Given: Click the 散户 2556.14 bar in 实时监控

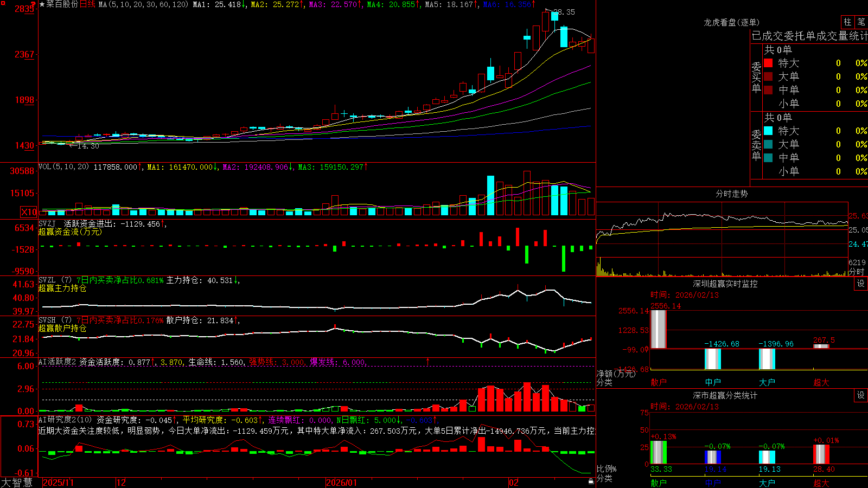Looking at the screenshot, I should coord(659,329).
